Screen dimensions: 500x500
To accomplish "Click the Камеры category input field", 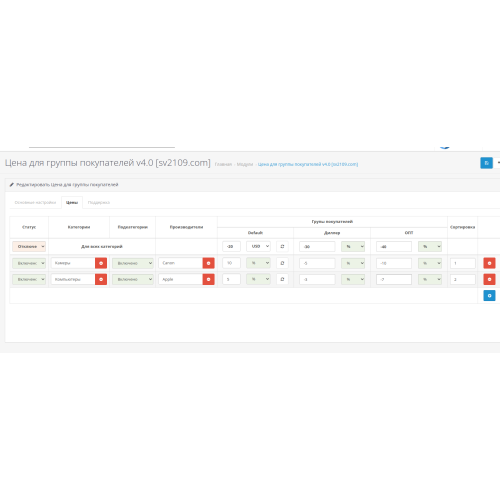I will 73,263.
